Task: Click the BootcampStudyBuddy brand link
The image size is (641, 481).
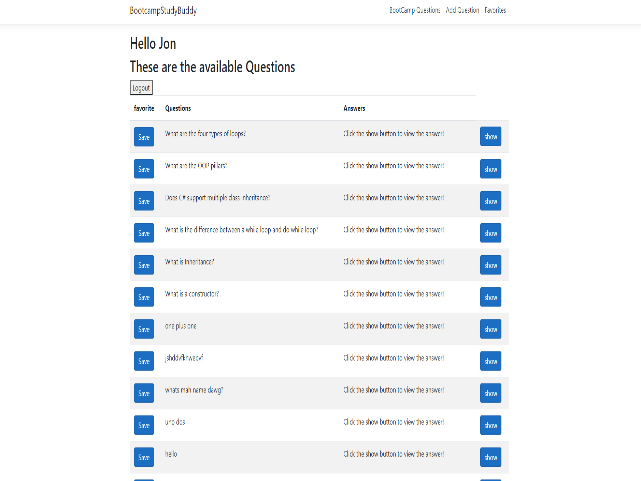Action: pyautogui.click(x=163, y=11)
